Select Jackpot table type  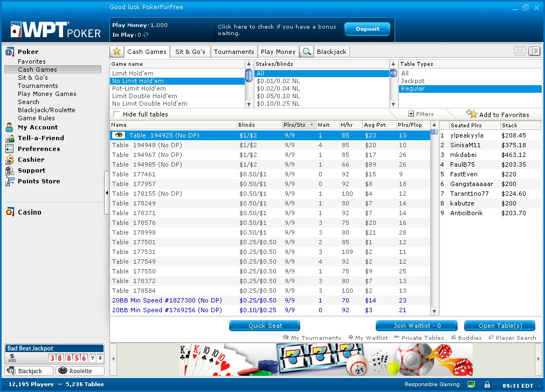coord(470,81)
